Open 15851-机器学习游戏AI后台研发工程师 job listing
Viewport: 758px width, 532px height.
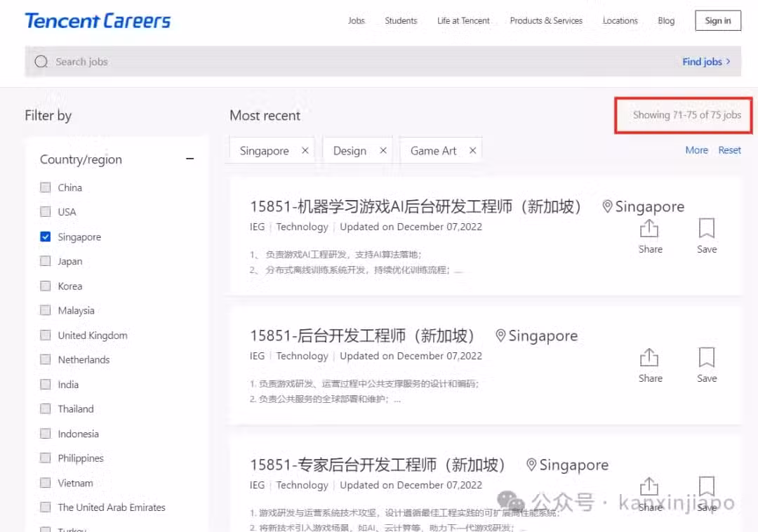tap(415, 206)
